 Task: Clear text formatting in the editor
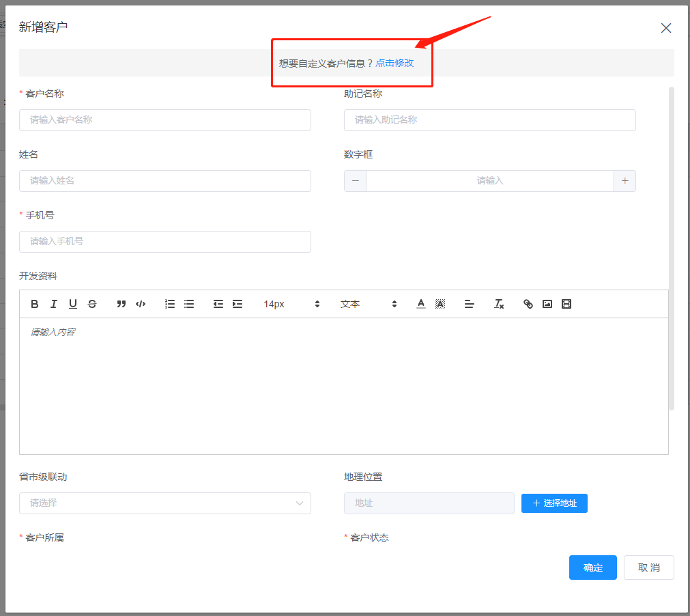click(499, 304)
